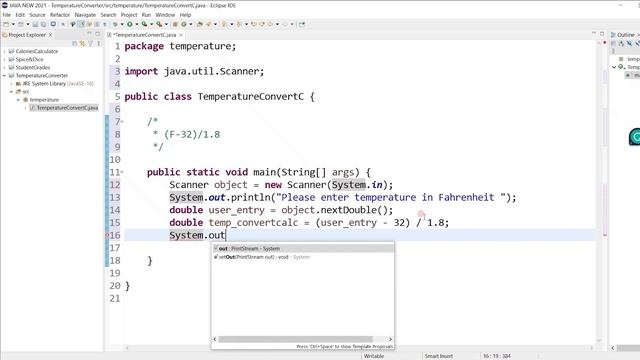This screenshot has height=360, width=640.
Task: Click the Outline sort icon
Action: tap(622, 44)
